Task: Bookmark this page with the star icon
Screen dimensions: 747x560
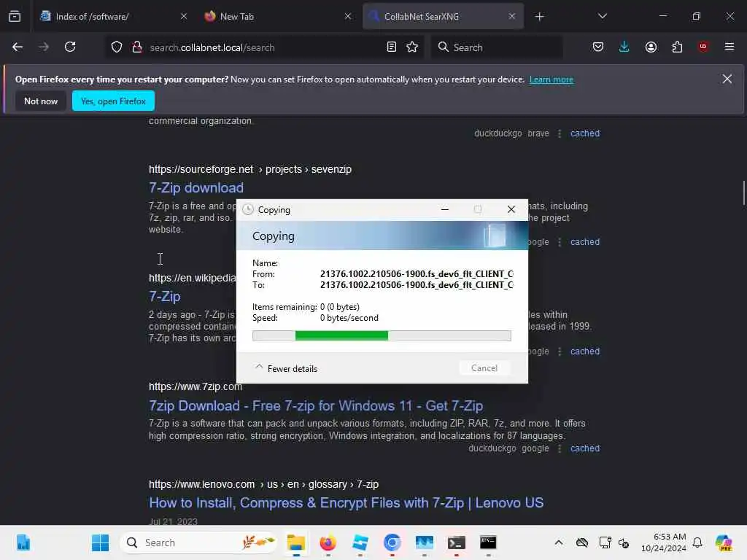Action: click(x=413, y=47)
